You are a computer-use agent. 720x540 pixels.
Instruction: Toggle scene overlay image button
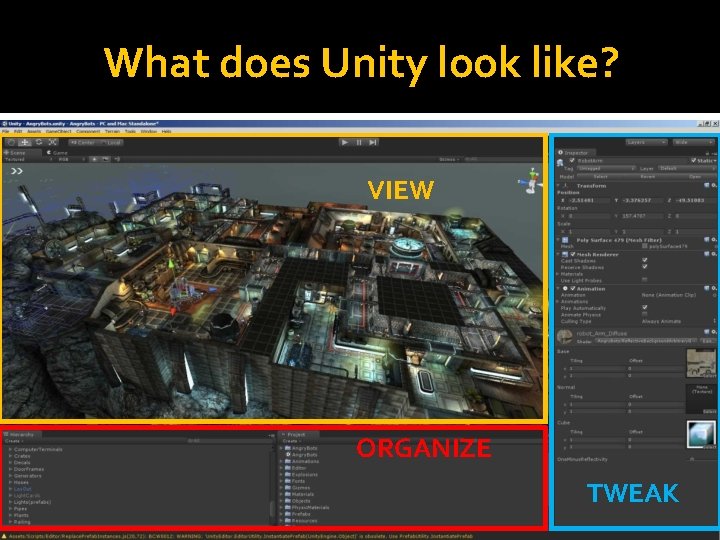pos(106,159)
